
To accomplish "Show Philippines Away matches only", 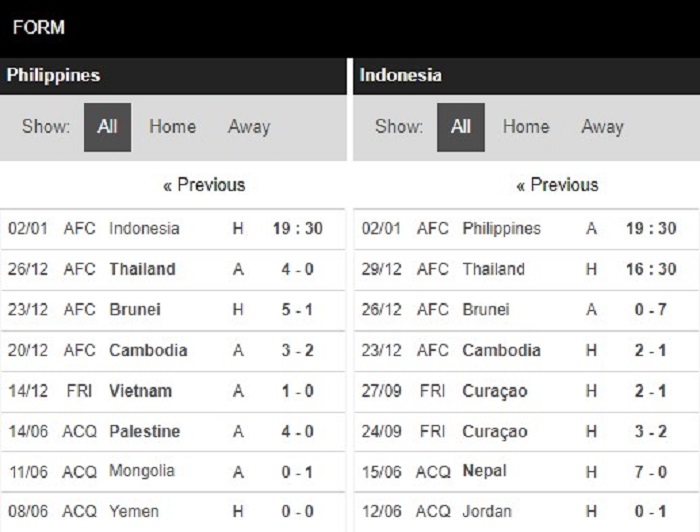I will pos(248,127).
